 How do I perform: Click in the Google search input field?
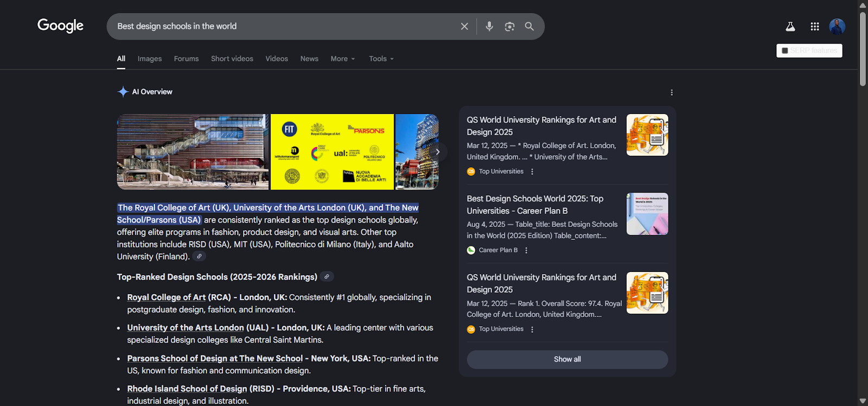[x=282, y=27]
